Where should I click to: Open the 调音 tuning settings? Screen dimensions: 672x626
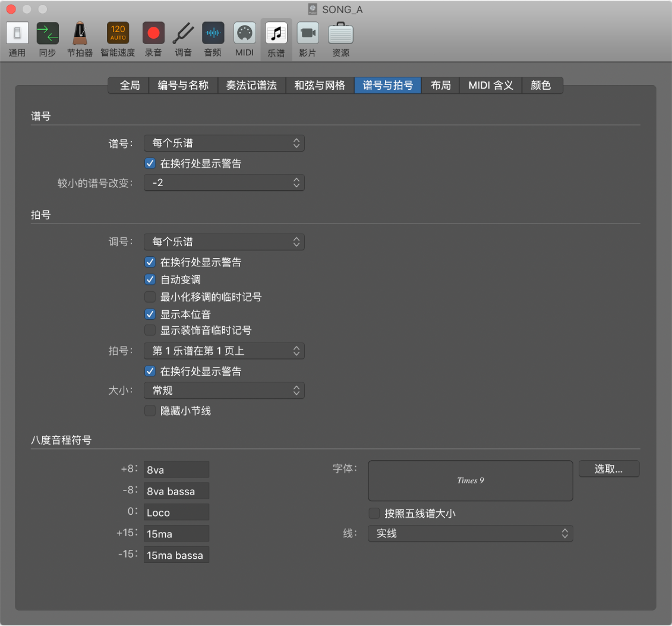184,39
